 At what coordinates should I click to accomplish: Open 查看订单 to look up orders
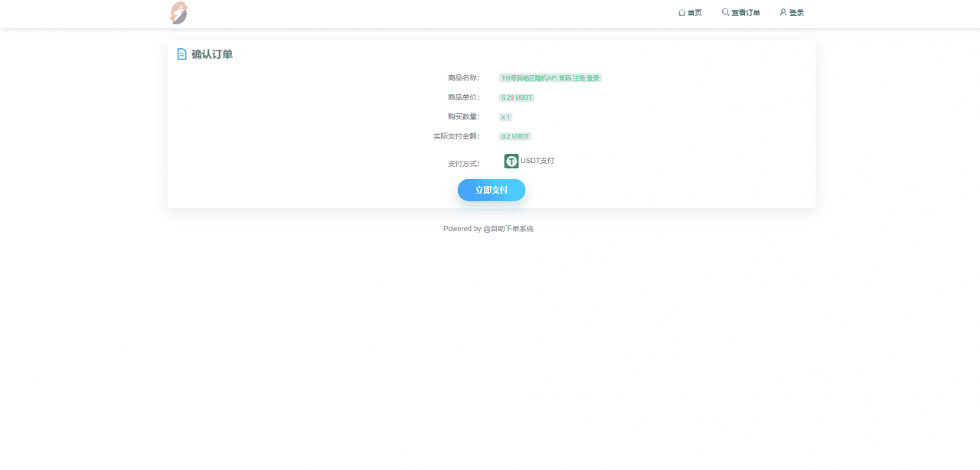(741, 13)
